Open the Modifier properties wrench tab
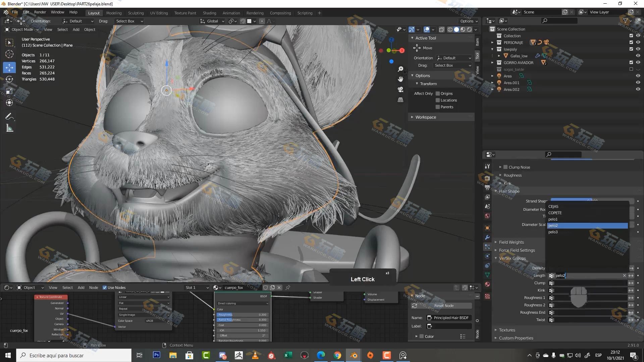 pyautogui.click(x=487, y=237)
